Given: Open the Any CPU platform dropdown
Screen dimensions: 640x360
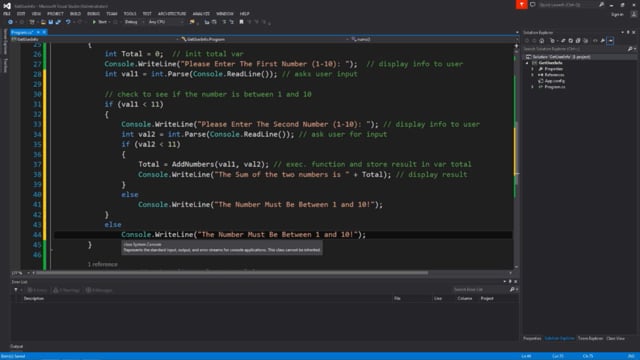Looking at the screenshot, I should coord(165,22).
